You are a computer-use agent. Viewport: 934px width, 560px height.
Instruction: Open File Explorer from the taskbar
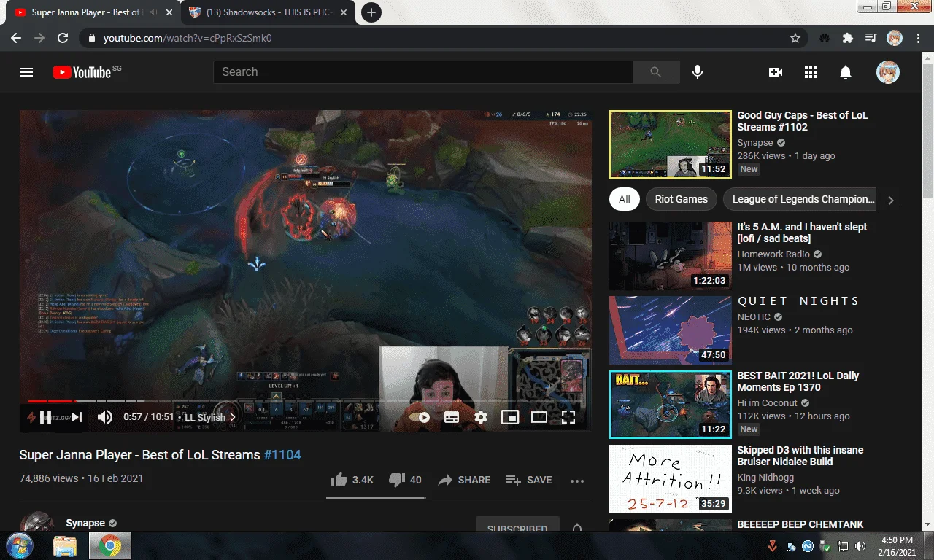pyautogui.click(x=65, y=545)
